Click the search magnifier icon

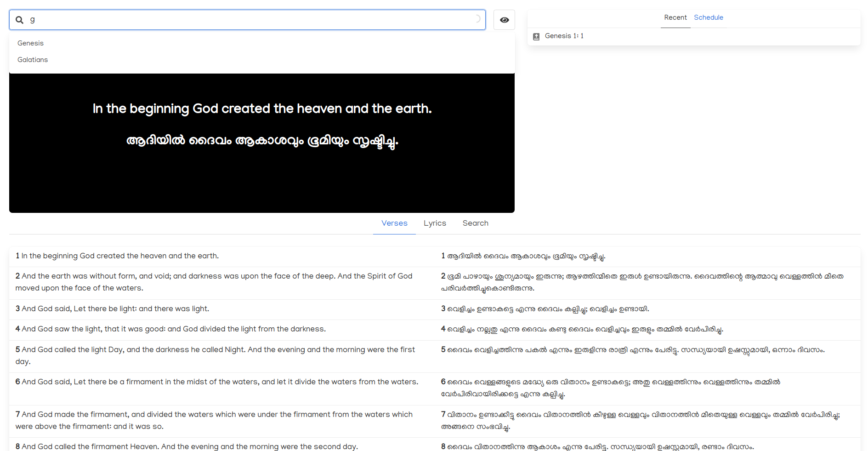click(x=19, y=20)
